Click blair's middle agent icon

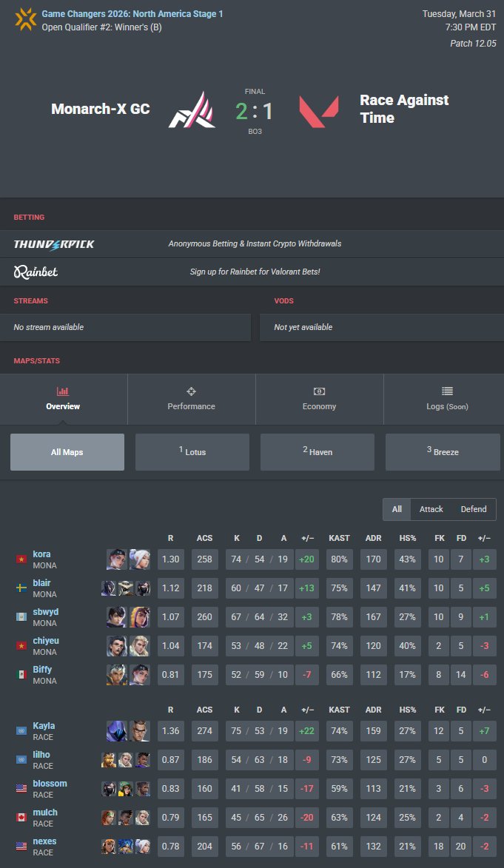point(126,588)
